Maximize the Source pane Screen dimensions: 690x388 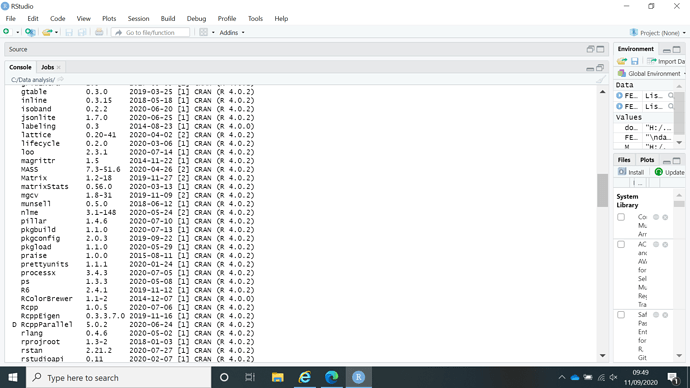[x=600, y=49]
